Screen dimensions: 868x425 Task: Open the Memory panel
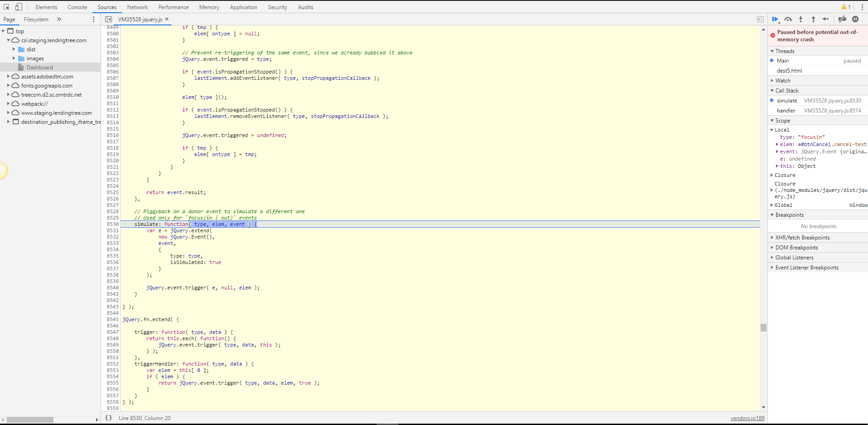pos(209,7)
